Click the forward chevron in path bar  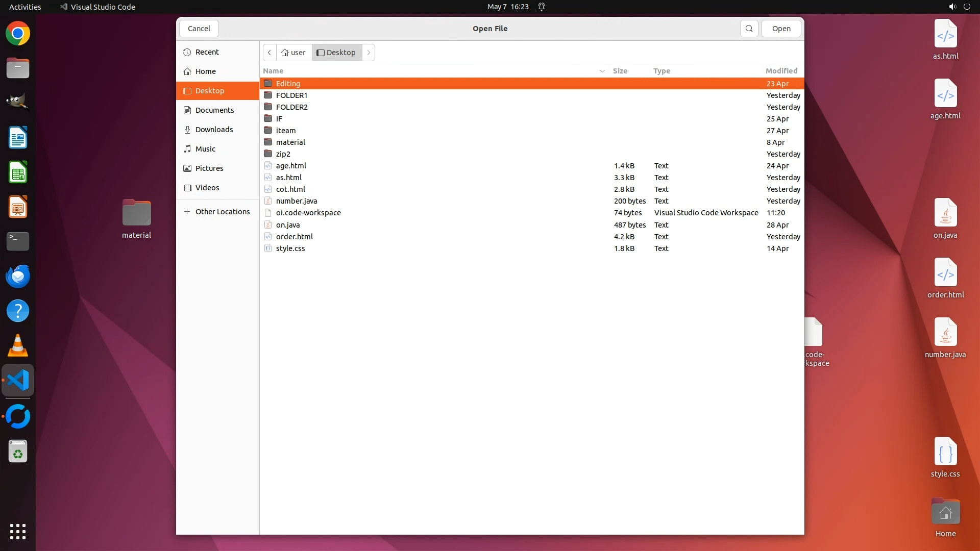click(369, 53)
